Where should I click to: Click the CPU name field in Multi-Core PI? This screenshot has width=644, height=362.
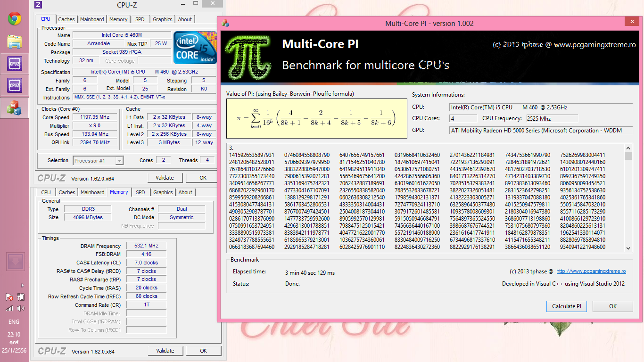click(540, 107)
